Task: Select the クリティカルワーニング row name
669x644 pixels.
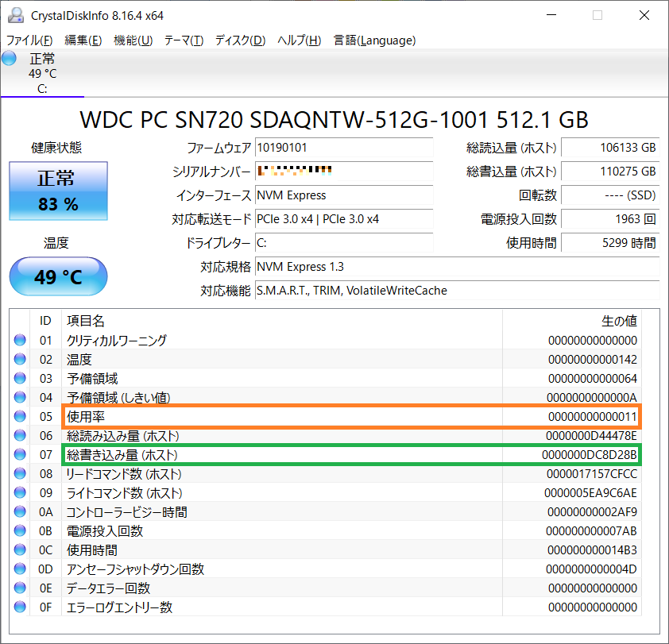Action: 117,341
